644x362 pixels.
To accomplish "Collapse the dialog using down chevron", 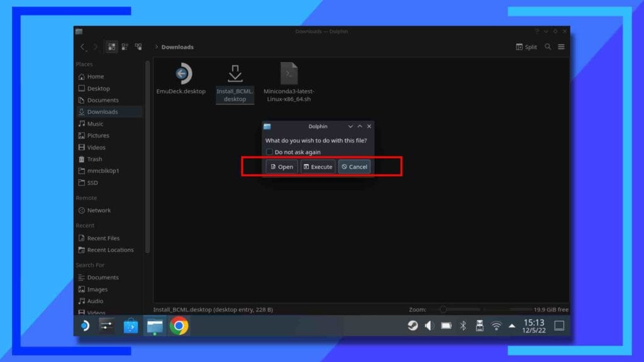I will pos(350,126).
